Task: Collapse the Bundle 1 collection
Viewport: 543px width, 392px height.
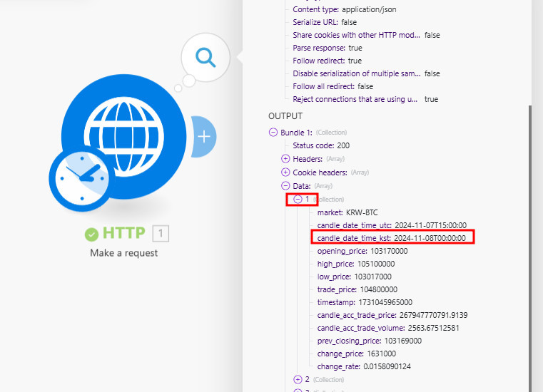Action: pos(273,132)
